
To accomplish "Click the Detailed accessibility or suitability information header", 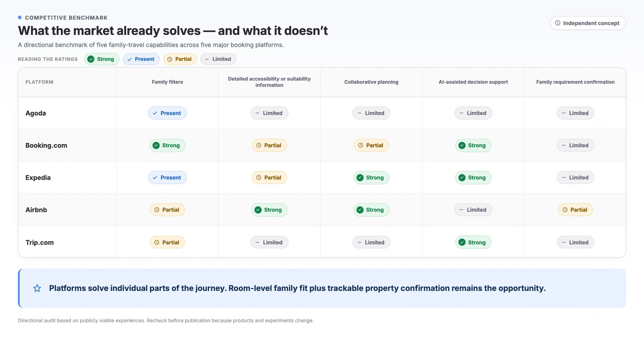I will 270,82.
